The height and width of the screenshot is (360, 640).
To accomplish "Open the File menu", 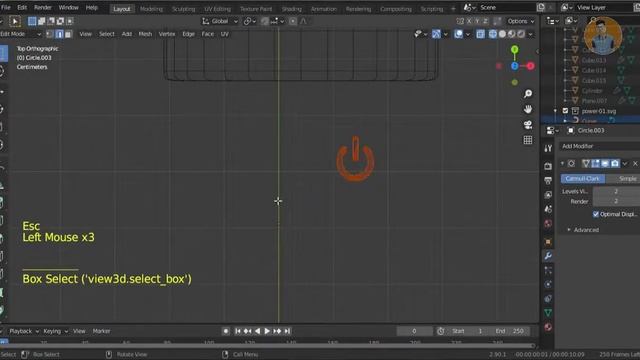I will [x=6, y=8].
